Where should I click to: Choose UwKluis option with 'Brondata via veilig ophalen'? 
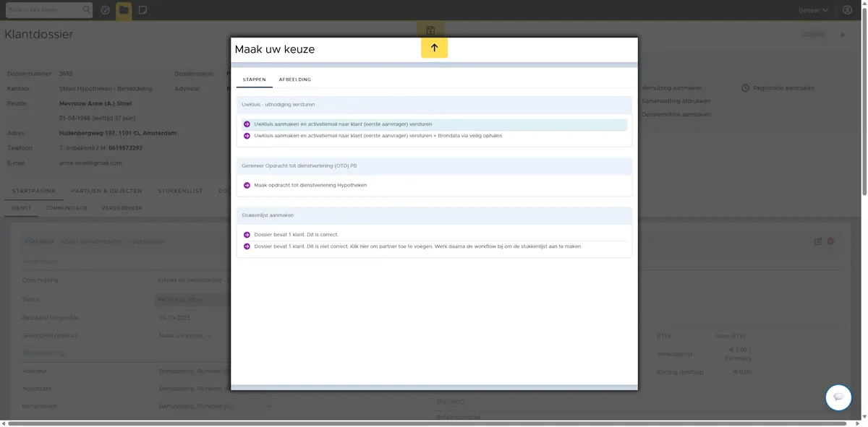(434, 136)
